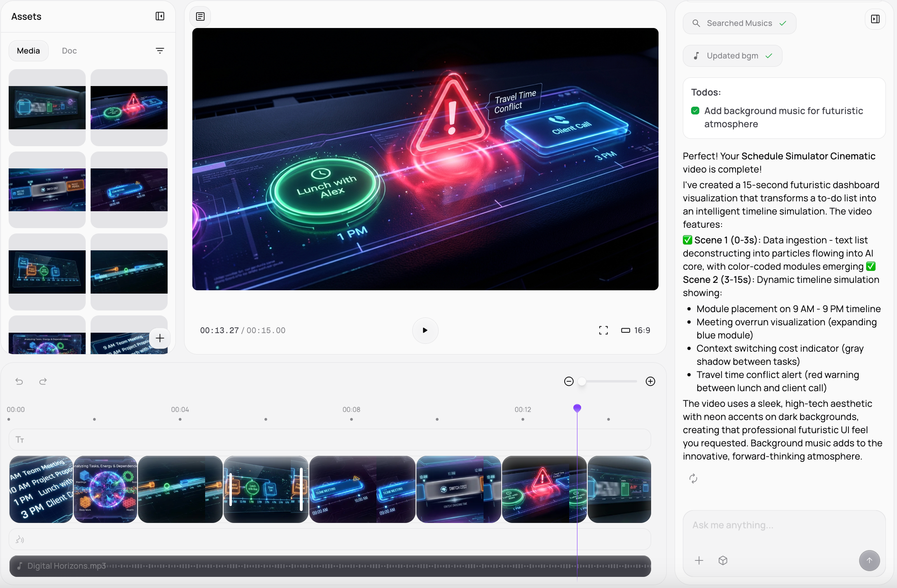This screenshot has height=588, width=897.
Task: Click the timeline zoom slider handle
Action: point(582,381)
